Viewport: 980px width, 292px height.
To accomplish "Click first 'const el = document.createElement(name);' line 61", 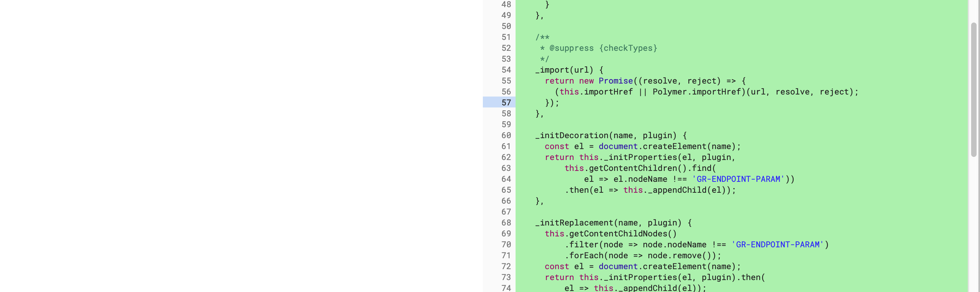I will (643, 146).
